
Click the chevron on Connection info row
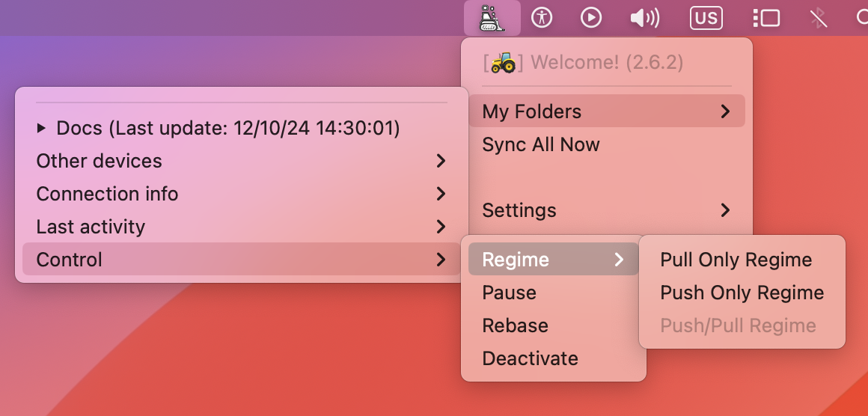(x=441, y=194)
